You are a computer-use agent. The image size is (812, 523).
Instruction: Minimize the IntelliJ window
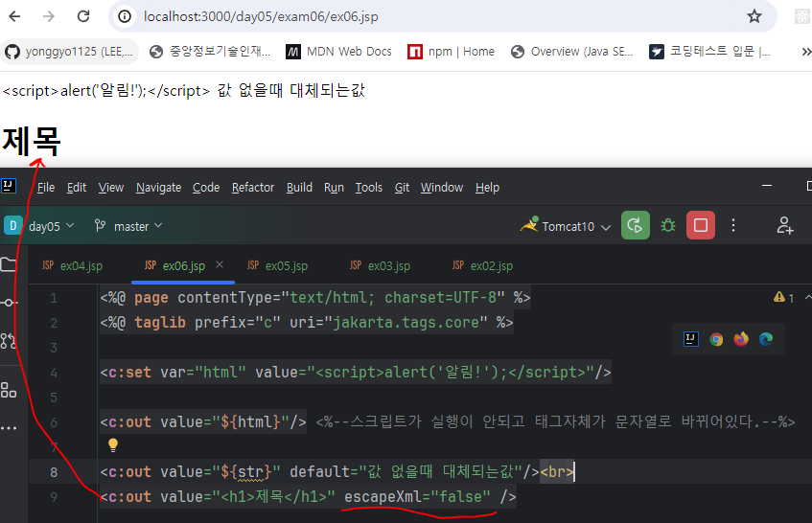[x=767, y=185]
